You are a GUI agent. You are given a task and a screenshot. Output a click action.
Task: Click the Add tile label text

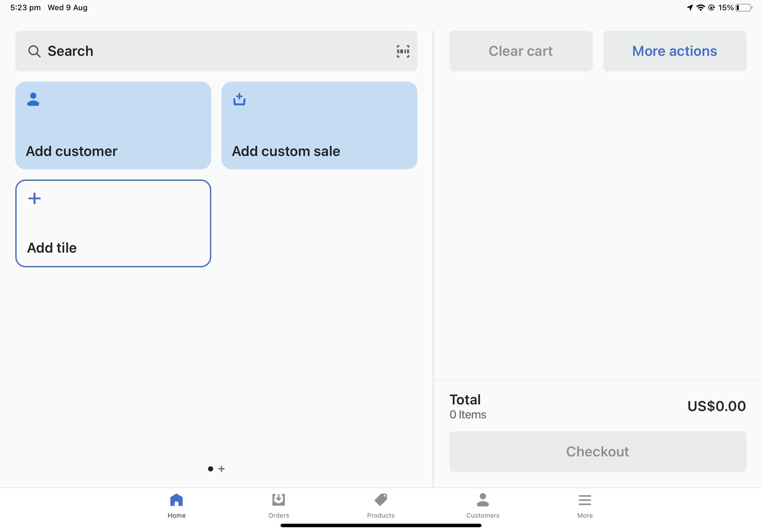pyautogui.click(x=52, y=248)
